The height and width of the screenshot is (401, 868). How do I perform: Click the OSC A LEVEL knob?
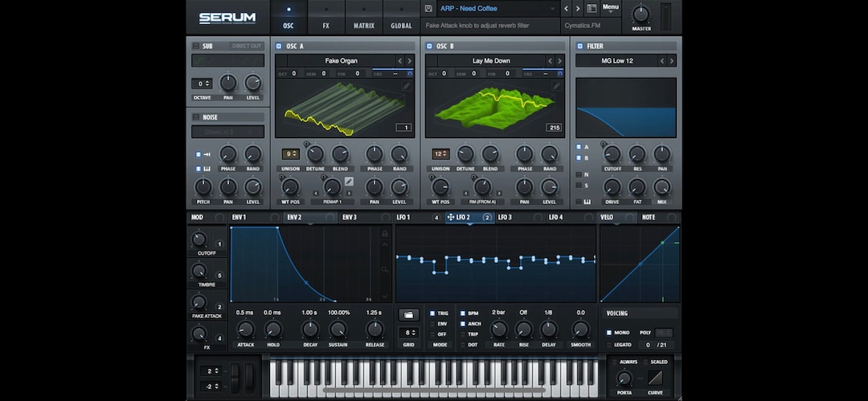399,187
